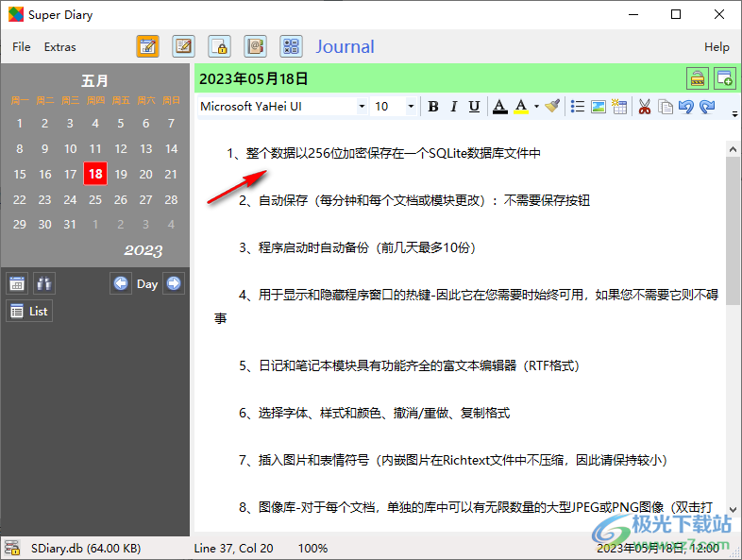Click the undo arrow icon
The height and width of the screenshot is (560, 742).
(x=686, y=107)
